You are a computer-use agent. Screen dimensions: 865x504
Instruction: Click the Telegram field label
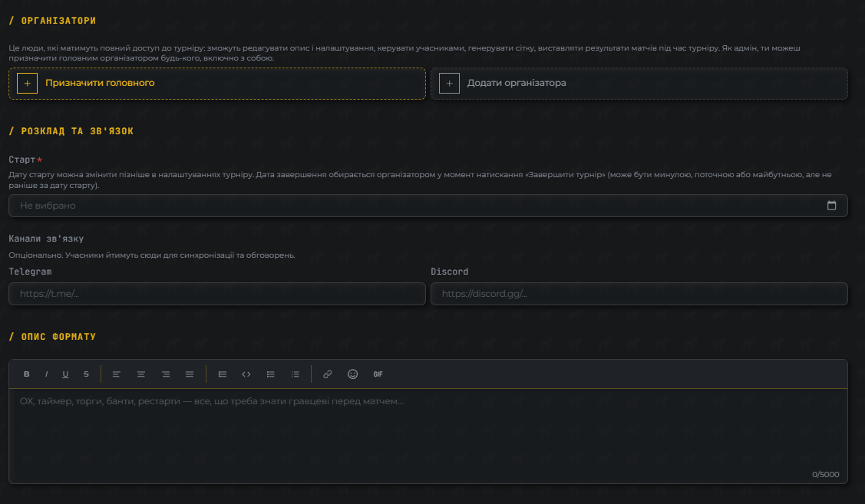[31, 272]
